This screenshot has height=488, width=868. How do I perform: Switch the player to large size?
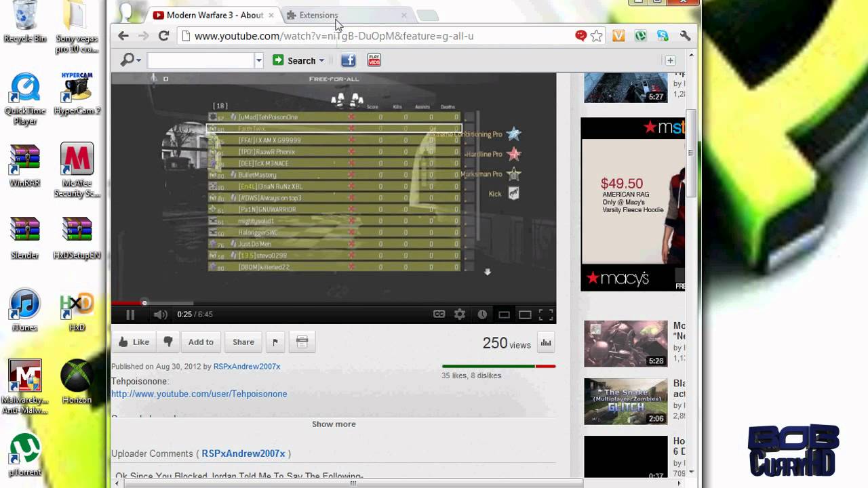click(x=525, y=314)
